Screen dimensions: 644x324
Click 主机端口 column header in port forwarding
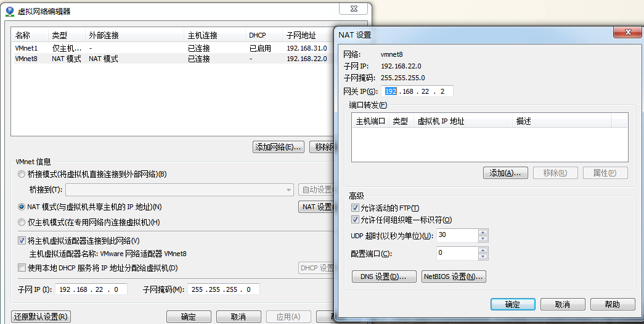[370, 122]
